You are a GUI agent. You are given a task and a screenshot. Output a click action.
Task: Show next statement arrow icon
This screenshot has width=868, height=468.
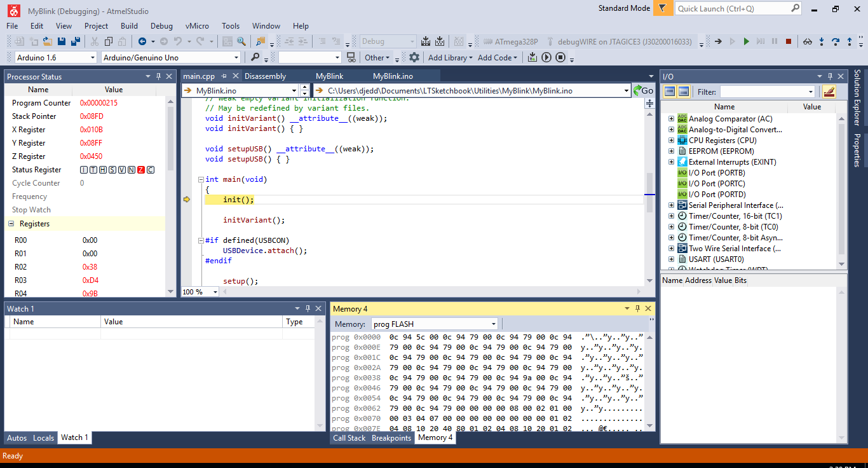coord(718,41)
